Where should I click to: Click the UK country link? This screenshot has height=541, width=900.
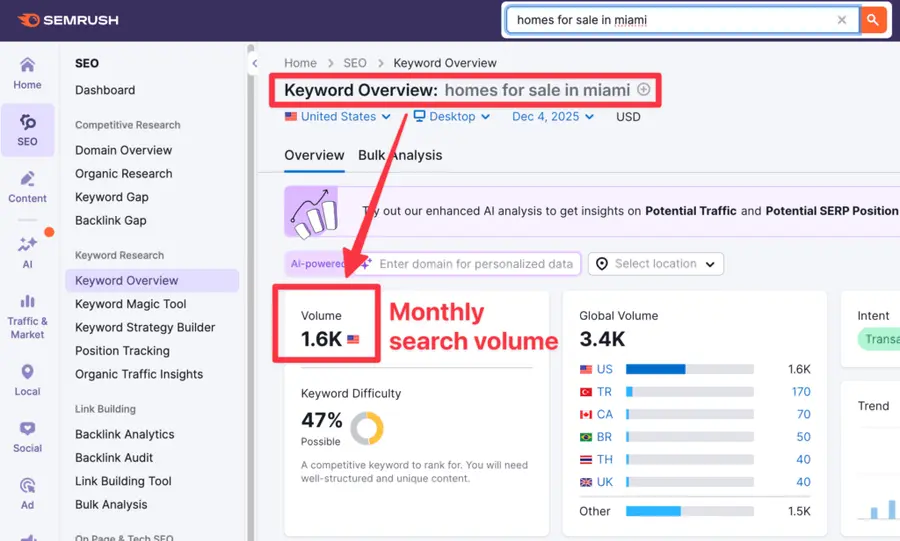(x=604, y=482)
